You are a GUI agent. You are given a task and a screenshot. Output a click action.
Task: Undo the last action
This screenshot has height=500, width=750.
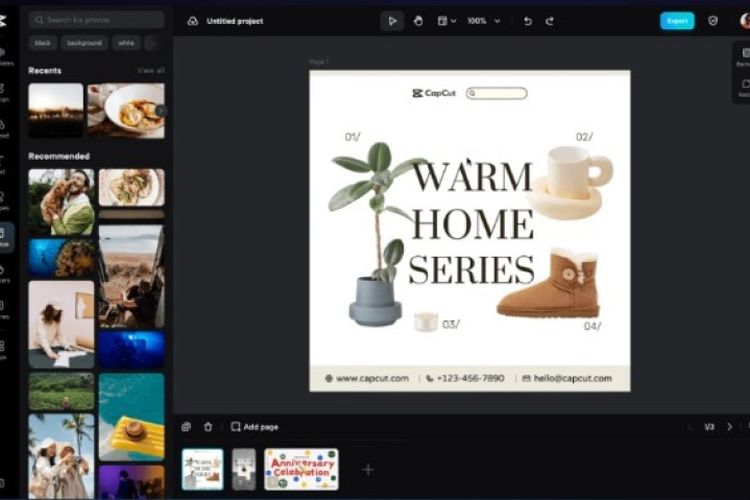528,21
